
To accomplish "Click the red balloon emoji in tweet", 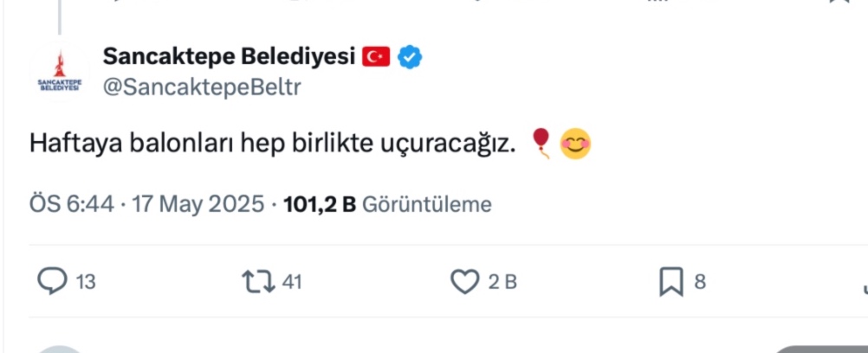I will 541,144.
